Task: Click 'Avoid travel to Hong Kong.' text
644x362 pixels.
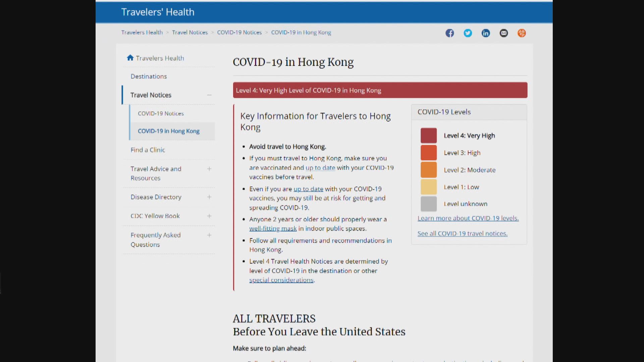Action: pos(287,147)
